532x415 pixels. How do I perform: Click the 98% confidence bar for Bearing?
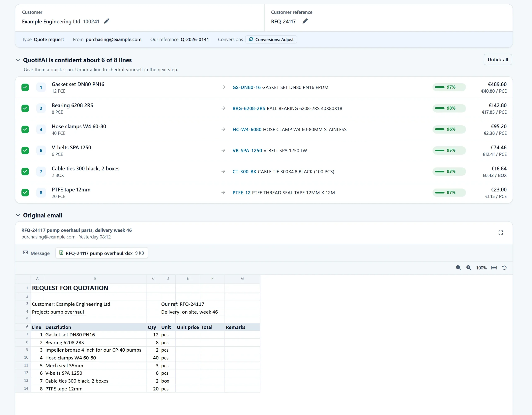click(x=449, y=108)
